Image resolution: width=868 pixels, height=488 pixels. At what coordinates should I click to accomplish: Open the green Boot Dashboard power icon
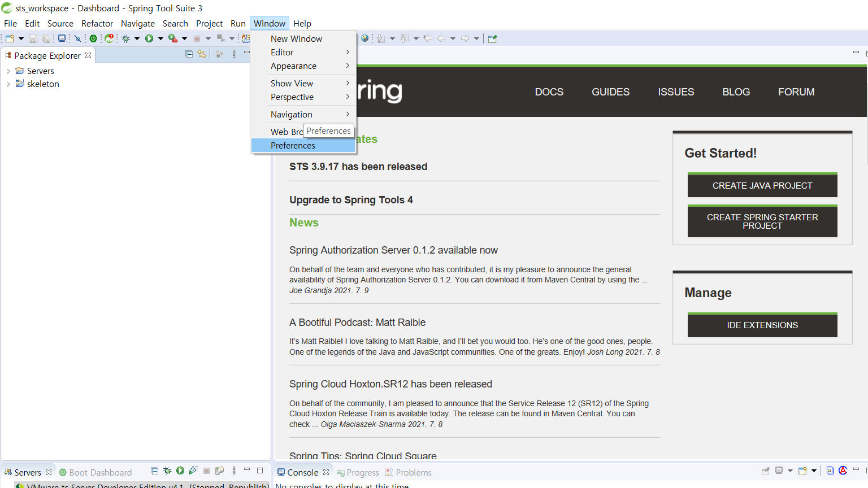tap(93, 38)
